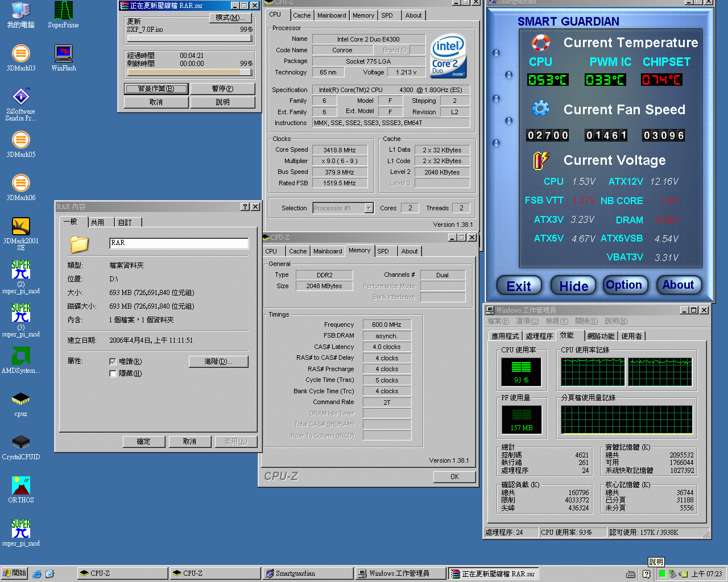Toggle the hidden attribute checkbox
The width and height of the screenshot is (728, 582).
[x=113, y=373]
